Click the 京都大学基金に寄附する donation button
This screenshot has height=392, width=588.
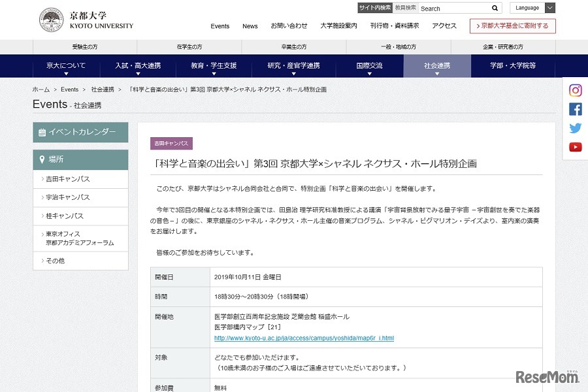click(512, 26)
